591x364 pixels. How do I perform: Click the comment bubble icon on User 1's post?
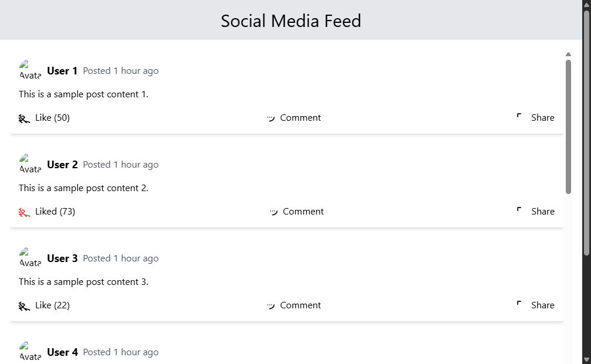(271, 118)
